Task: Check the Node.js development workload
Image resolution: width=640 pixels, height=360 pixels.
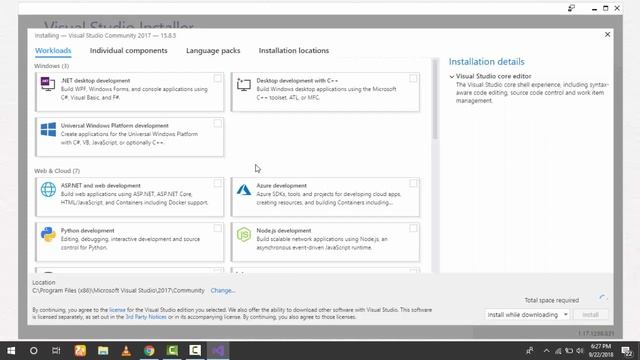Action: point(413,228)
